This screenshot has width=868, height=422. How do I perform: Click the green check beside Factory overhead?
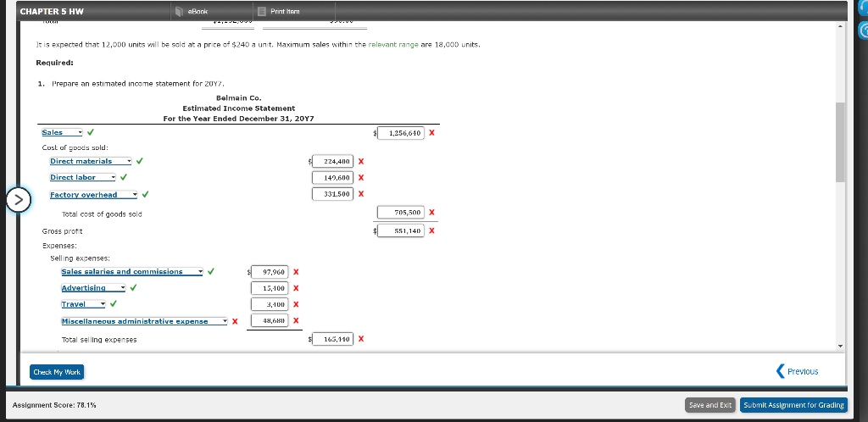point(145,195)
